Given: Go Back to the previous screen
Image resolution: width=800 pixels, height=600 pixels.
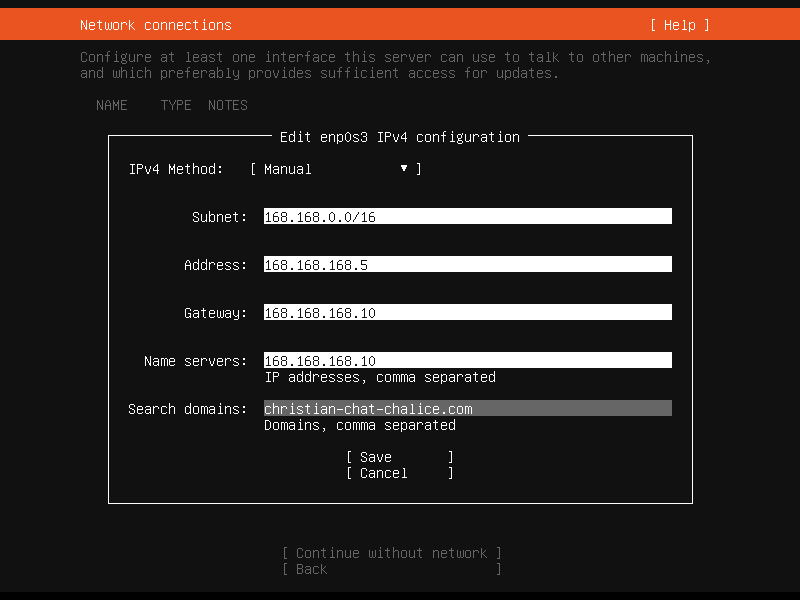Looking at the screenshot, I should pos(391,569).
